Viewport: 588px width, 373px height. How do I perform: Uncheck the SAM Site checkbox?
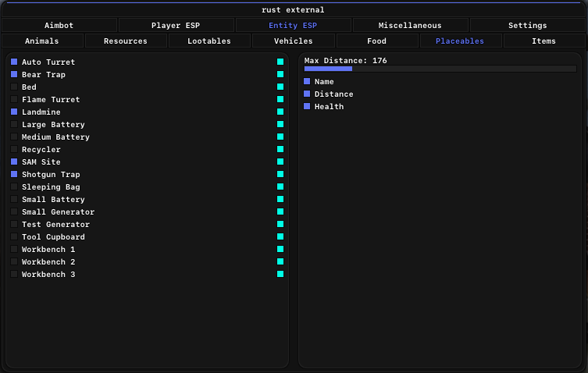click(x=14, y=162)
